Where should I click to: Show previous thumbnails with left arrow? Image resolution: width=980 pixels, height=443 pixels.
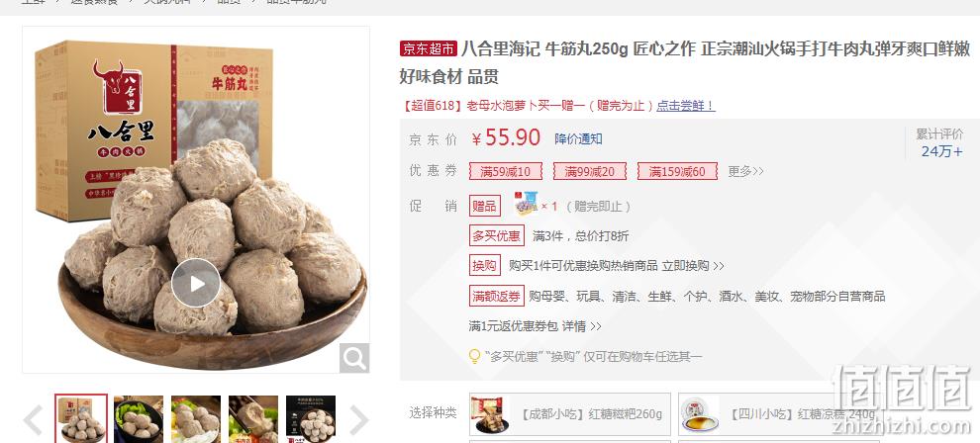pos(34,420)
